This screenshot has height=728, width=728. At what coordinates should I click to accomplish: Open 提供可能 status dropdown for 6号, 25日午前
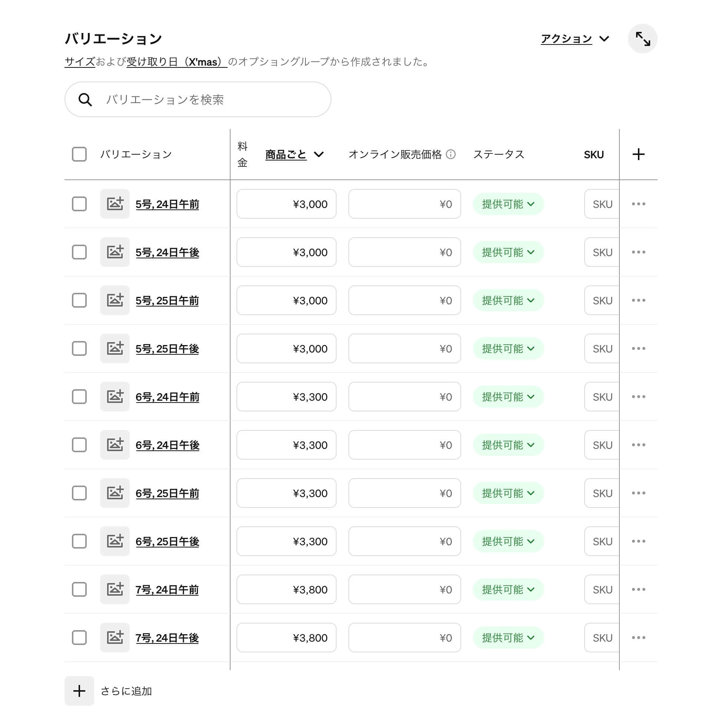[x=508, y=493]
